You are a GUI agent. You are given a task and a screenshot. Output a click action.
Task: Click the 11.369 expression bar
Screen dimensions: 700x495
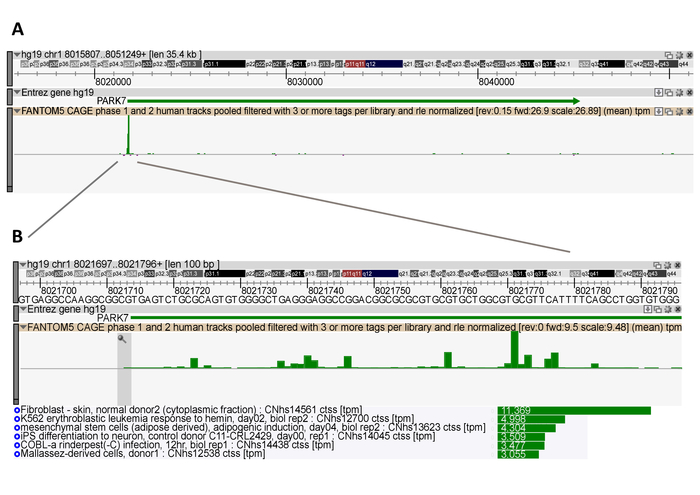574,410
